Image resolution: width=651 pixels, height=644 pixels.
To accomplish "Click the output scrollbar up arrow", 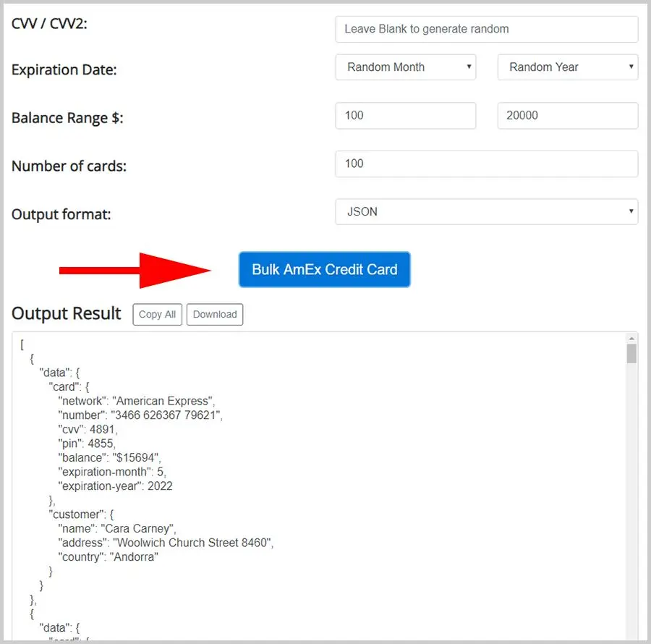I will point(631,339).
